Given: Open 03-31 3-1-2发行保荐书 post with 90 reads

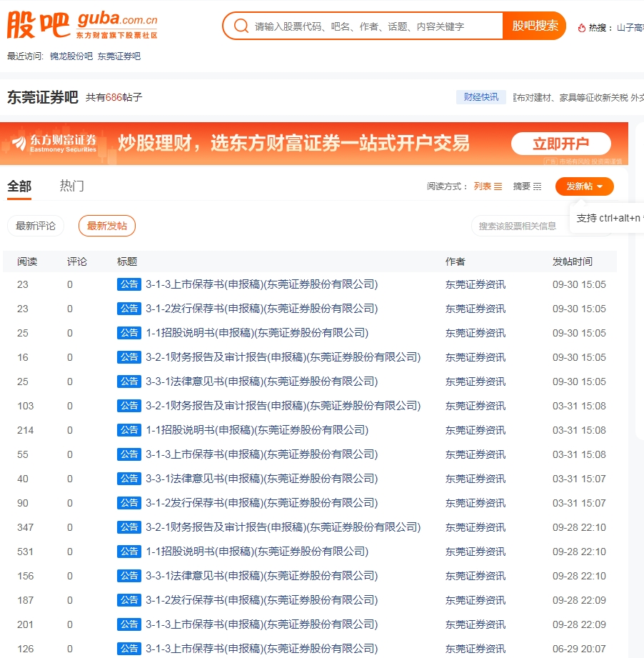Looking at the screenshot, I should 261,503.
